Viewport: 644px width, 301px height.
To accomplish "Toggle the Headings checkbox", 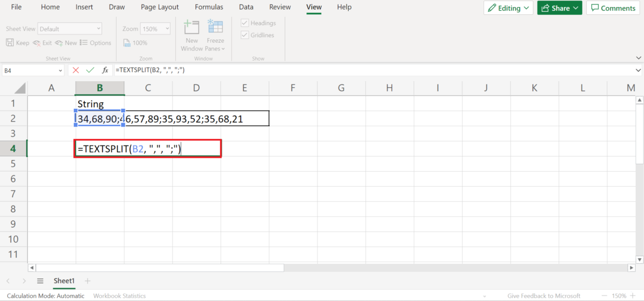I will click(244, 23).
